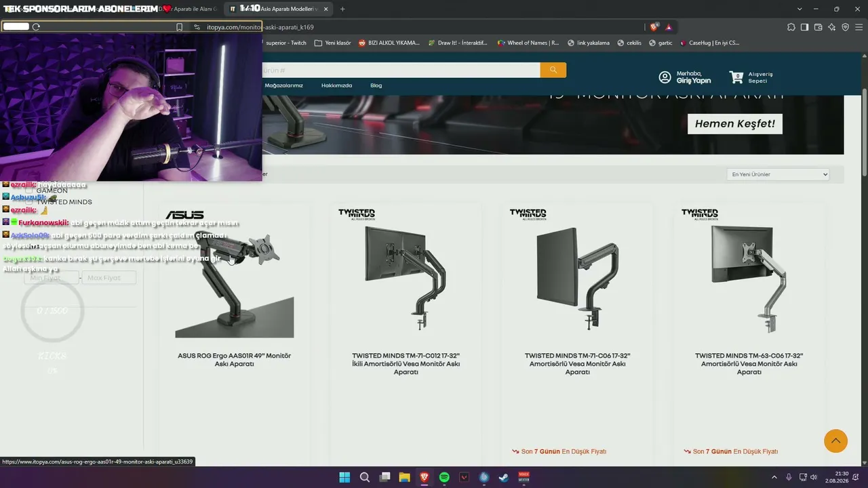Open ASUS ROG Ergo AAS01R product title
The width and height of the screenshot is (868, 488).
pos(234,360)
